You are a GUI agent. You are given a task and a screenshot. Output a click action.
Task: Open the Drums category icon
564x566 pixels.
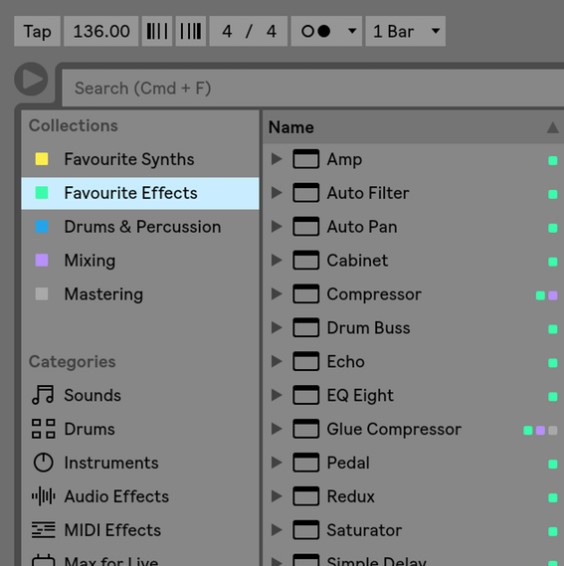click(43, 429)
